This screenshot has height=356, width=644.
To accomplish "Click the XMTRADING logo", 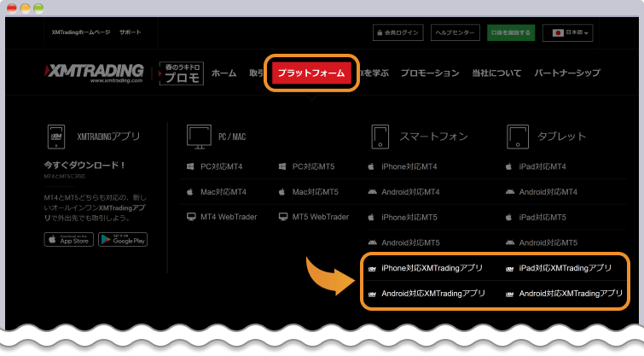I will (94, 73).
